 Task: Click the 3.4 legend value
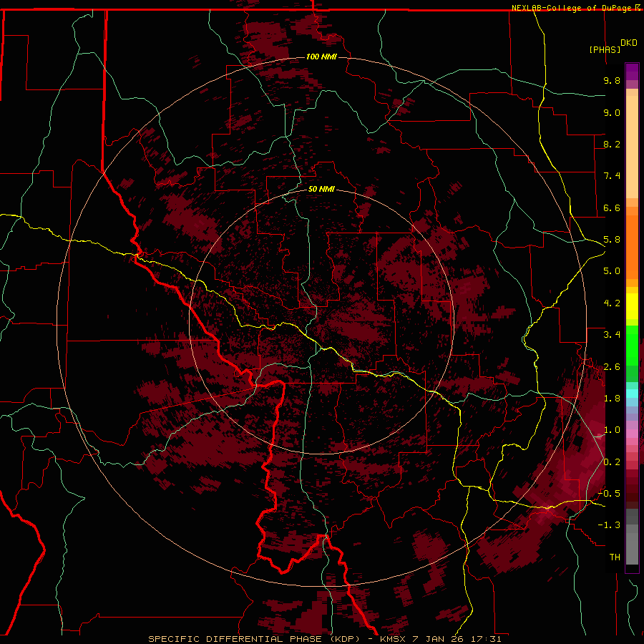[612, 335]
